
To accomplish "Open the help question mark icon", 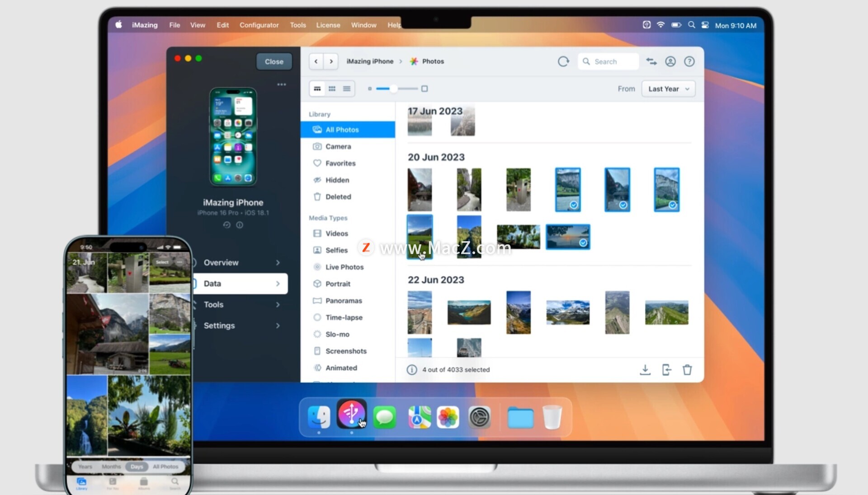I will pyautogui.click(x=689, y=61).
